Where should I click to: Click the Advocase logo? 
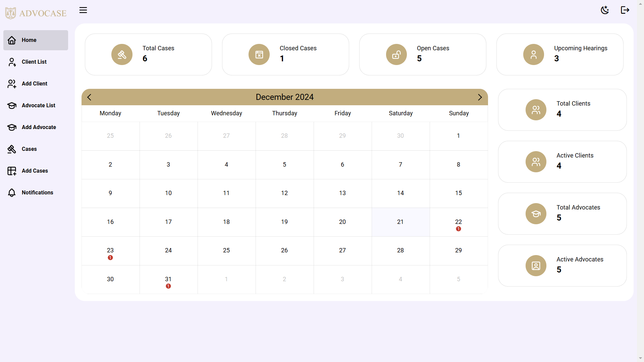tap(36, 13)
